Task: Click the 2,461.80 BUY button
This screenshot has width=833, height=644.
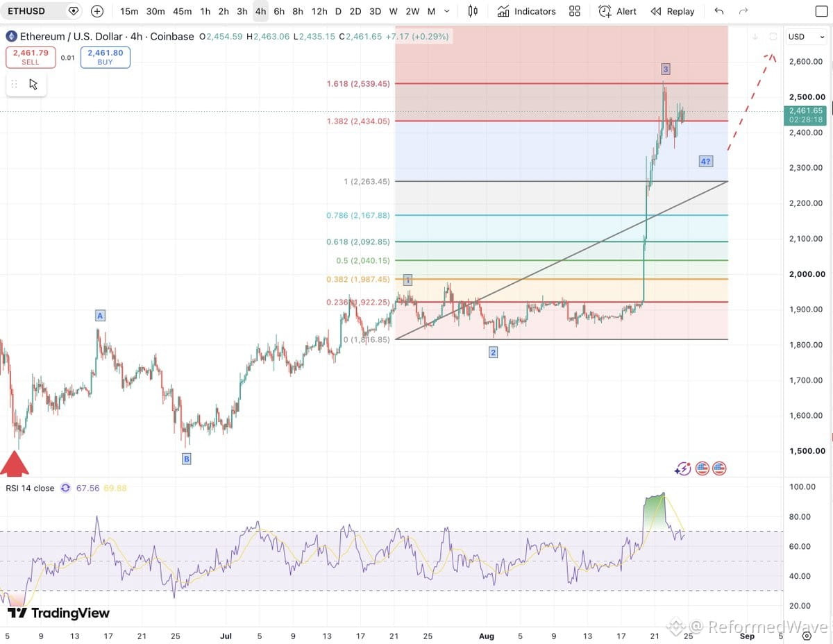Action: tap(106, 58)
